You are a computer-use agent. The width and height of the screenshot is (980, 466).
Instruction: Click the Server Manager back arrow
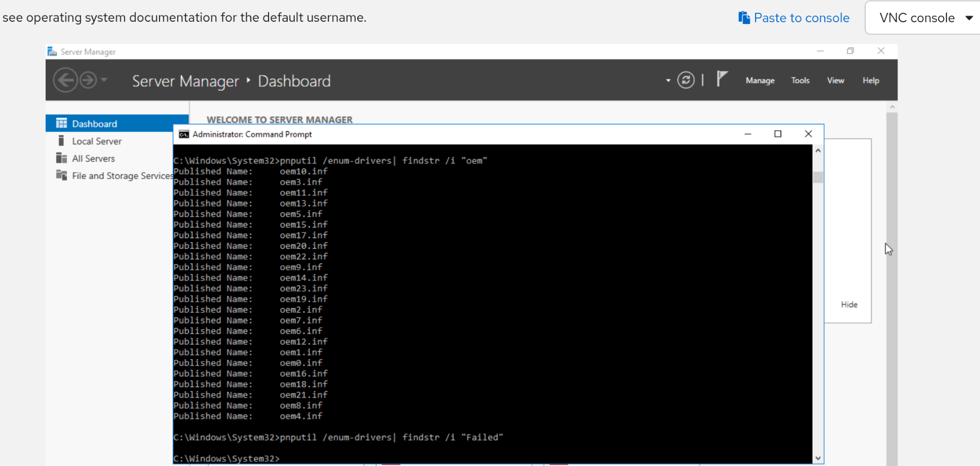click(65, 80)
